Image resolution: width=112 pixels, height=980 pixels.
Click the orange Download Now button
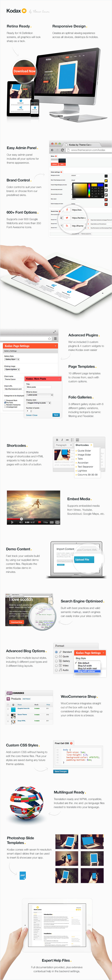pyautogui.click(x=24, y=71)
